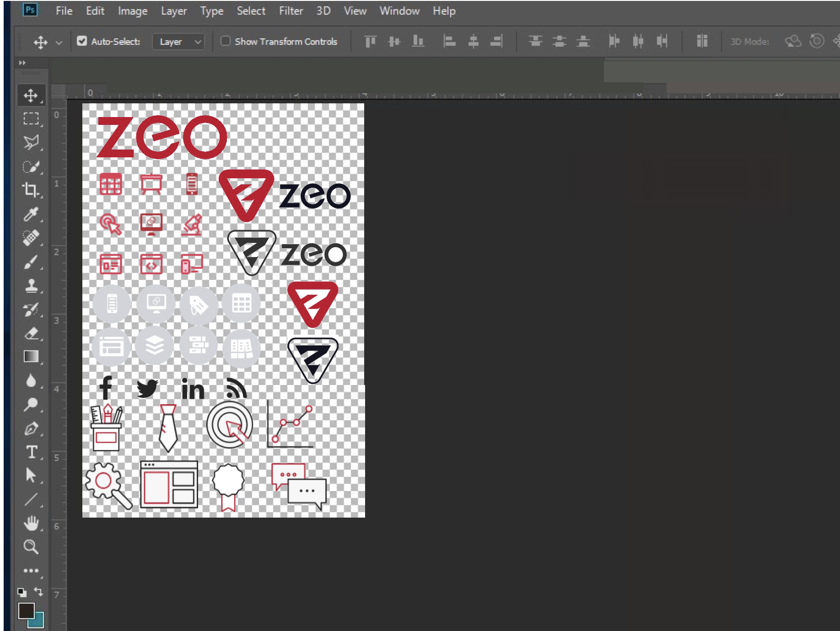Image resolution: width=840 pixels, height=631 pixels.
Task: Select the Move tool in the toolbox
Action: tap(31, 95)
